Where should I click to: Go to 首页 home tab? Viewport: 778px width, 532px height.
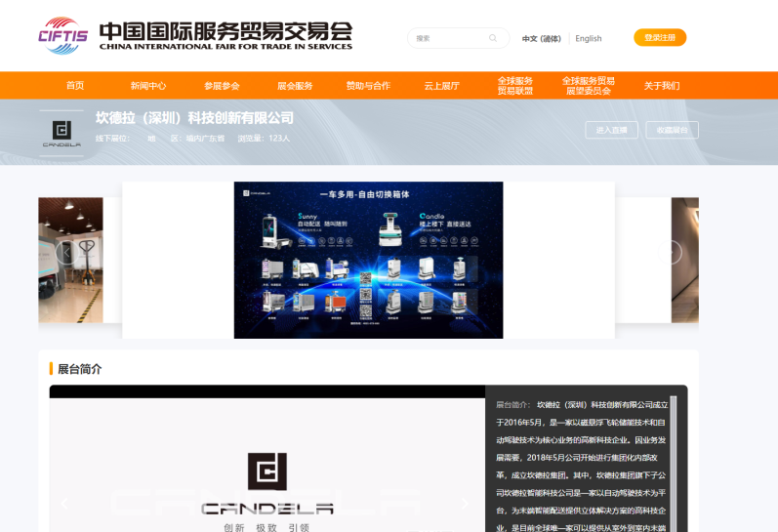(x=75, y=86)
